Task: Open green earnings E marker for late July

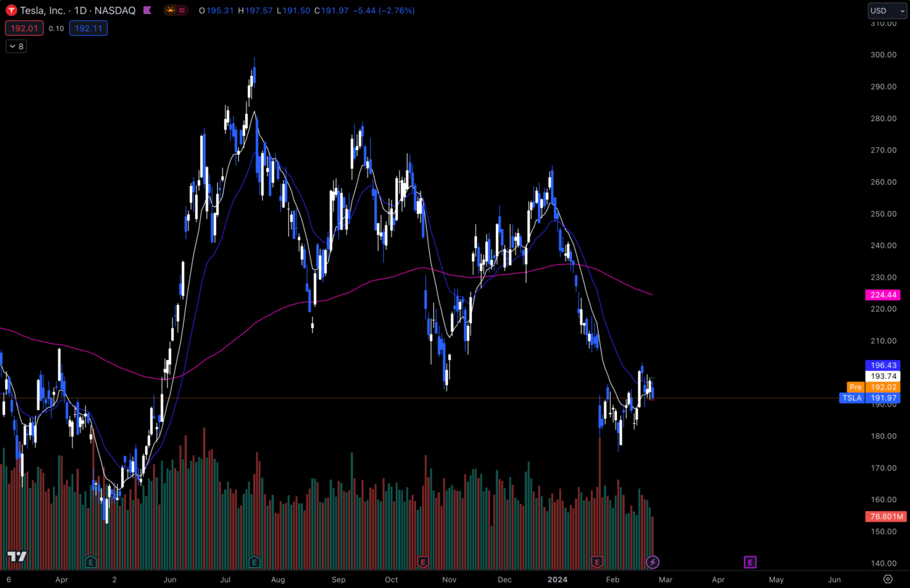Action: coord(254,562)
